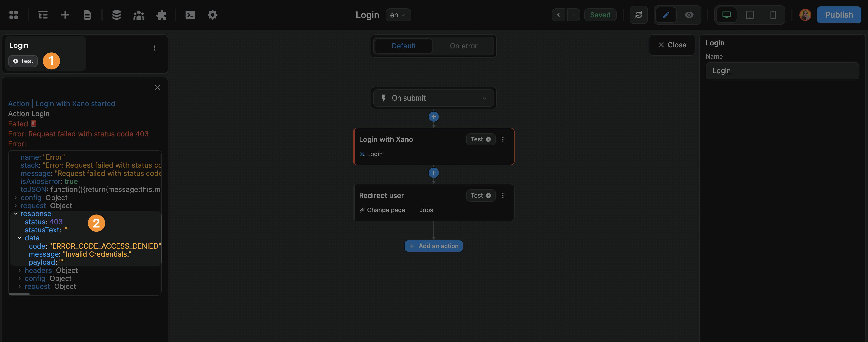868x342 pixels.
Task: Open the navigator tree icon
Action: pyautogui.click(x=43, y=15)
